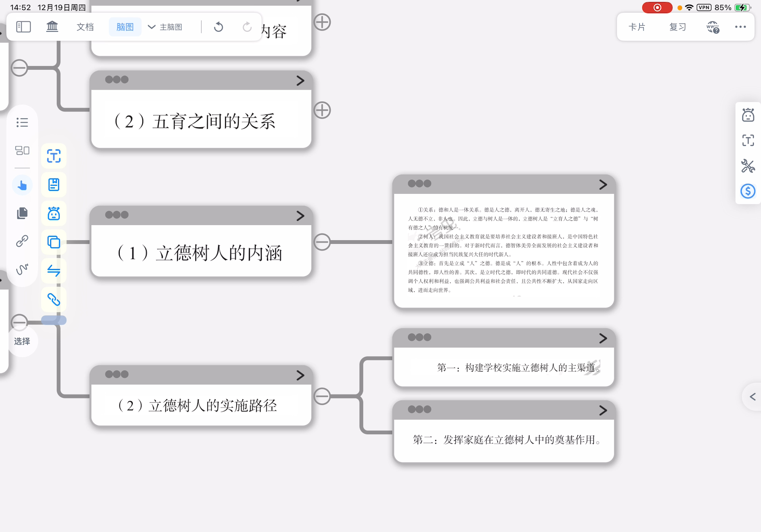Viewport: 761px width, 532px height.
Task: Click the 选择 button
Action: (22, 341)
